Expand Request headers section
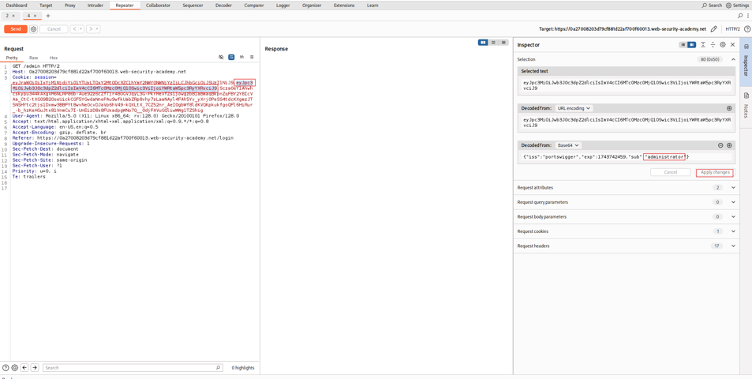The height and width of the screenshot is (380, 755). [x=733, y=246]
